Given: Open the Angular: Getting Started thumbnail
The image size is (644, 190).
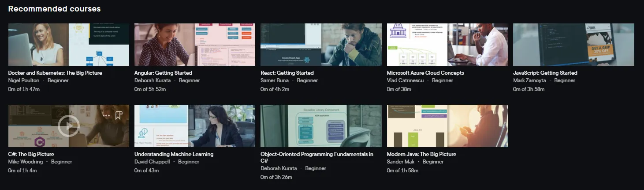Looking at the screenshot, I should pyautogui.click(x=195, y=45).
